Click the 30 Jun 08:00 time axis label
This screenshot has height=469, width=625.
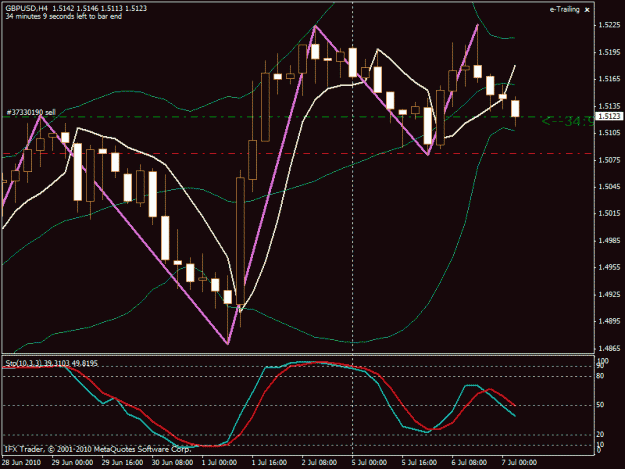[172, 462]
